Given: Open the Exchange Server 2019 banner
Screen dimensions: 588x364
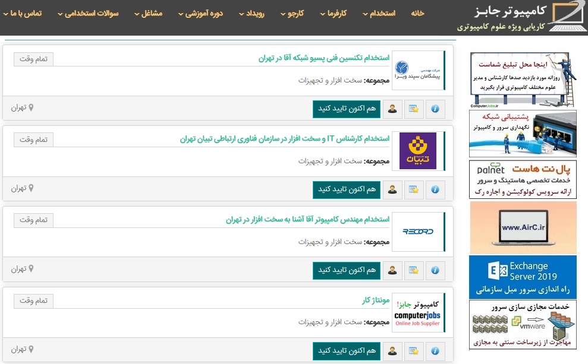Looking at the screenshot, I should [523, 277].
